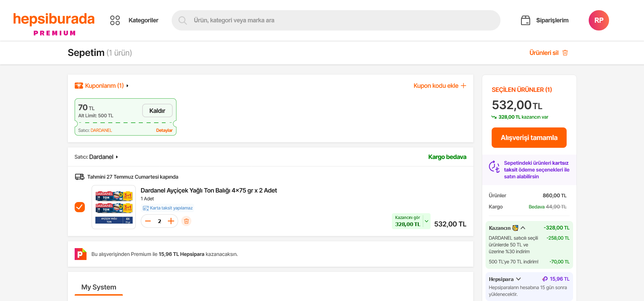
Task: Open Siparişlerim box icon
Action: (x=525, y=20)
